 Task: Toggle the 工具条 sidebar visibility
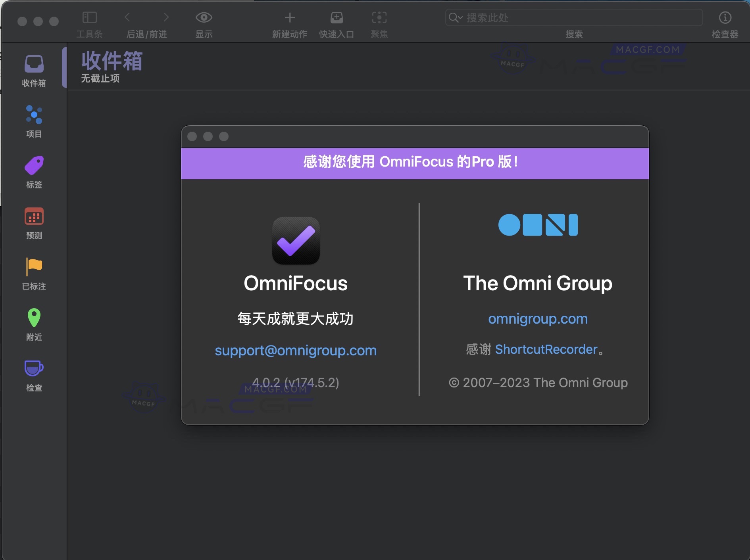click(x=90, y=17)
